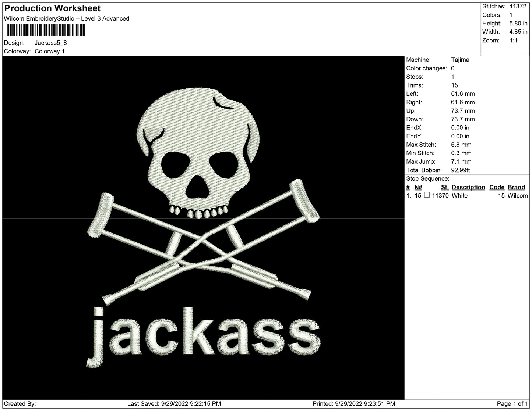Click the 'Page 1 of 1' indicator
Viewport: 532px width, 409px height.
click(512, 404)
